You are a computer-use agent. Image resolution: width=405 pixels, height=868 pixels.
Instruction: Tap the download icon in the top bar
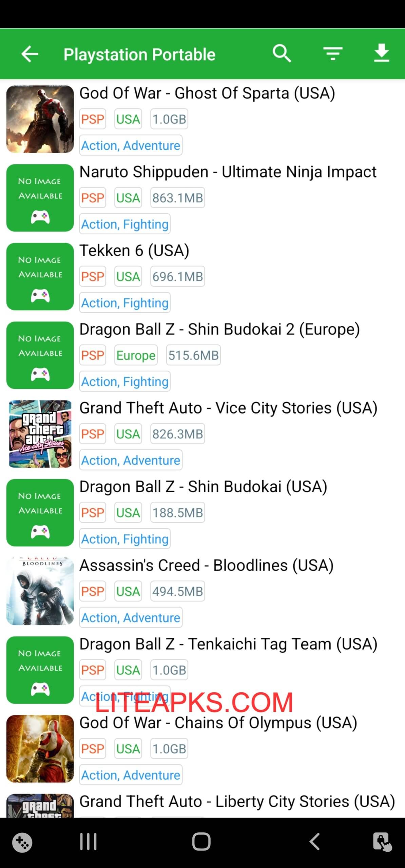pyautogui.click(x=381, y=54)
